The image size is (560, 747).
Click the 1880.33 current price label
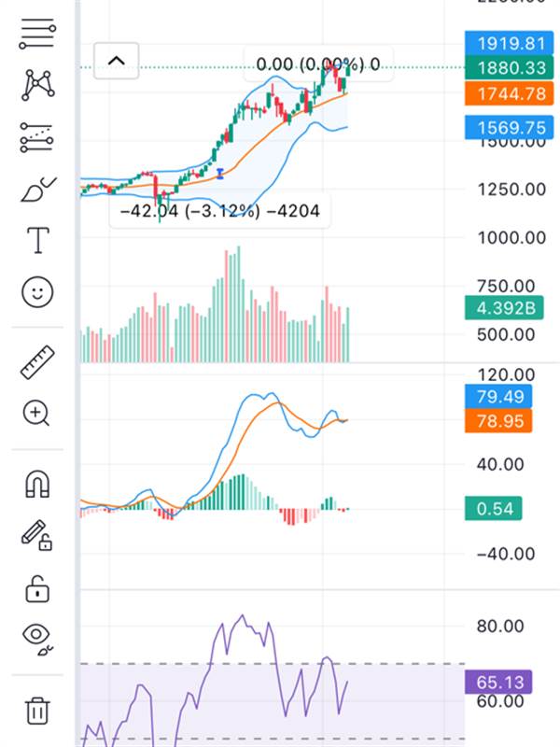498,67
